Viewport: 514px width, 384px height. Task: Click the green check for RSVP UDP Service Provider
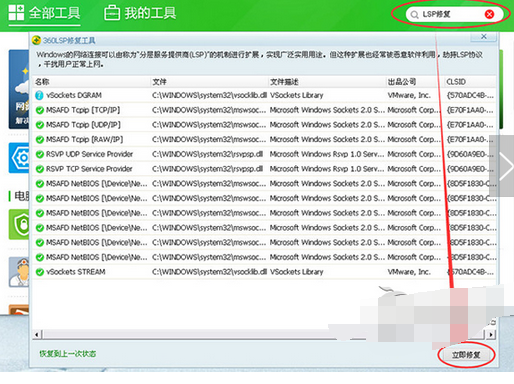tap(40, 154)
